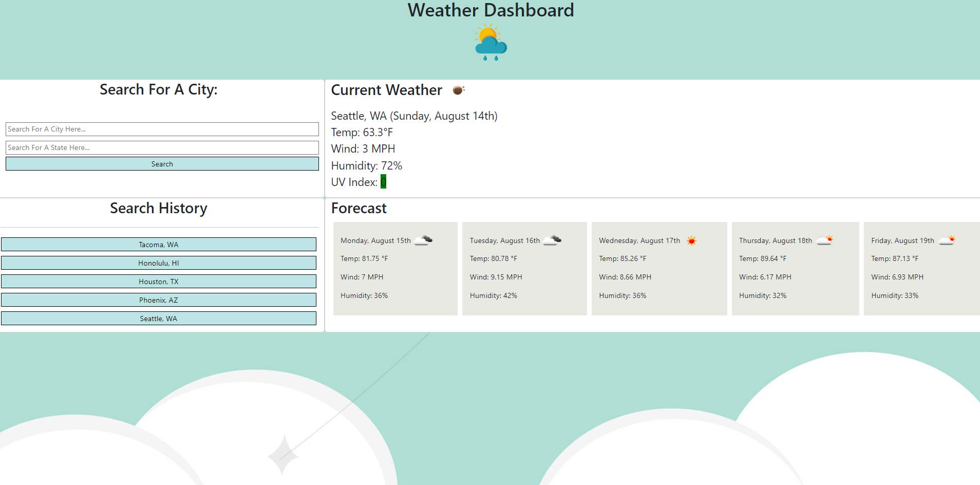Click the Weather Dashboard title
Viewport: 980px width, 485px height.
click(x=491, y=10)
